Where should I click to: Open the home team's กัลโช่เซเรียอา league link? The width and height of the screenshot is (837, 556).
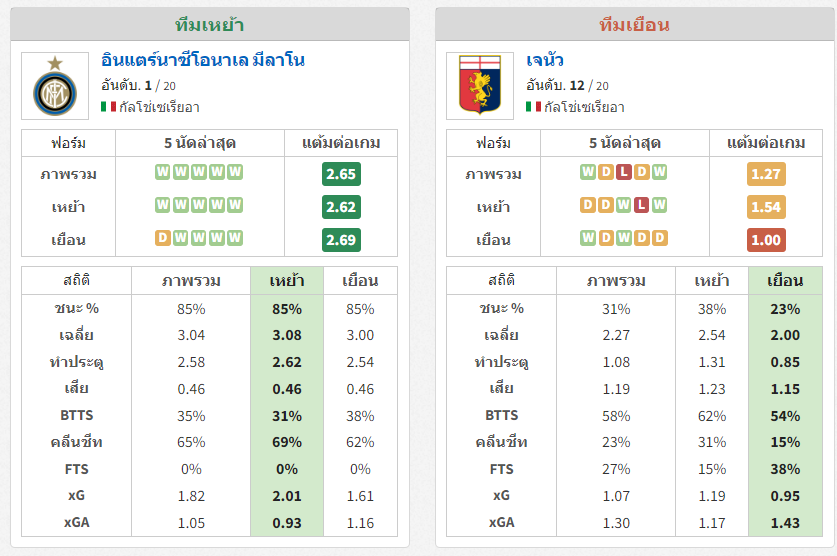click(x=159, y=107)
